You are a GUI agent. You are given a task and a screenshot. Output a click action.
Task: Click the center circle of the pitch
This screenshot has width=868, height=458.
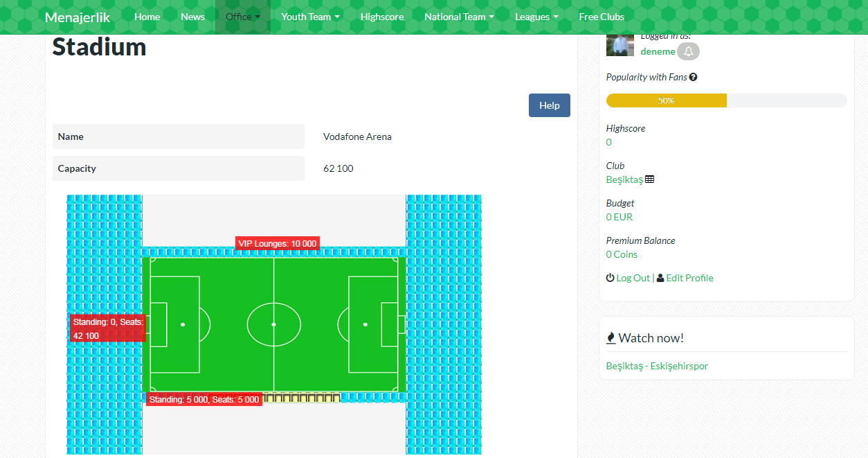[x=274, y=324]
